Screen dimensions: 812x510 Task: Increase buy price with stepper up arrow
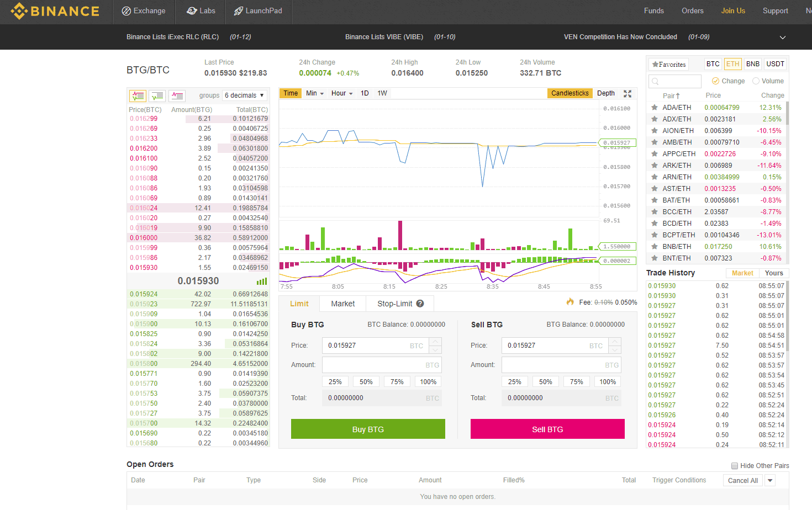435,342
